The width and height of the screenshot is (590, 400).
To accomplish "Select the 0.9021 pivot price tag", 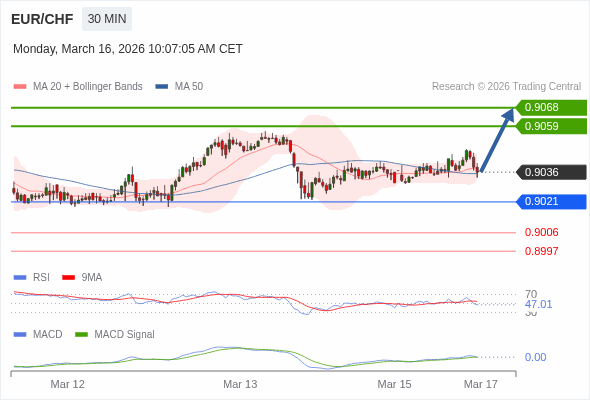I will tap(551, 202).
